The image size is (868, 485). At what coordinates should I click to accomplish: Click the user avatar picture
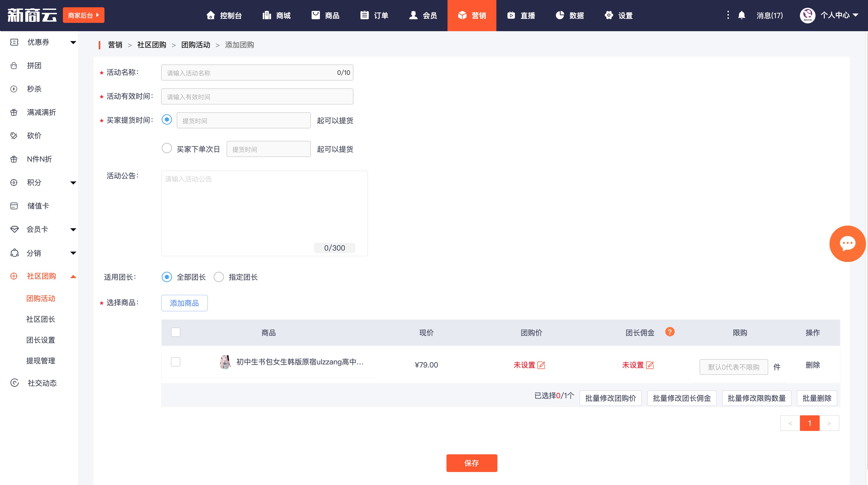point(807,15)
